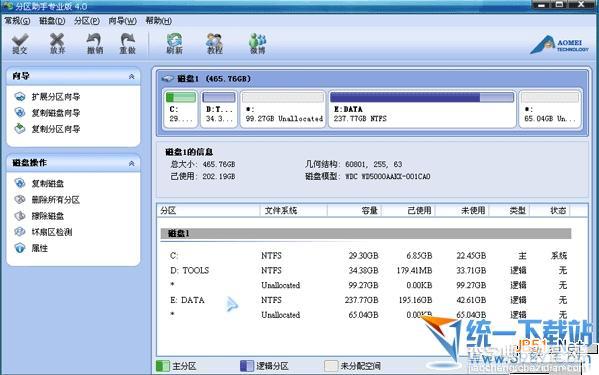
Task: Click the 容量 column header
Action: pos(354,210)
